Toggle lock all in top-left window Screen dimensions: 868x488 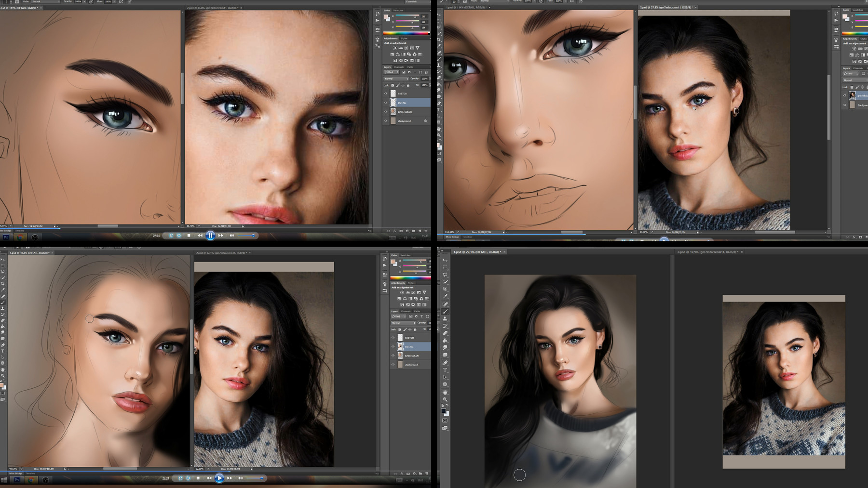[407, 85]
